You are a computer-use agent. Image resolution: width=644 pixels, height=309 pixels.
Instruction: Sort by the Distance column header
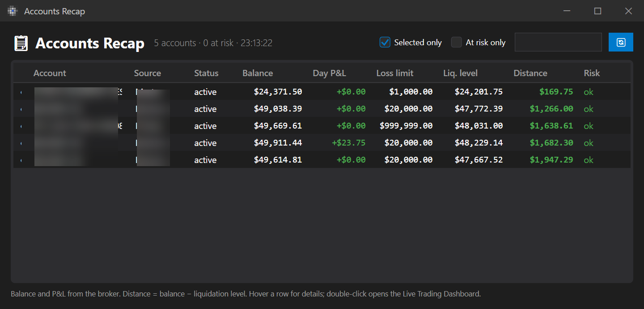530,73
